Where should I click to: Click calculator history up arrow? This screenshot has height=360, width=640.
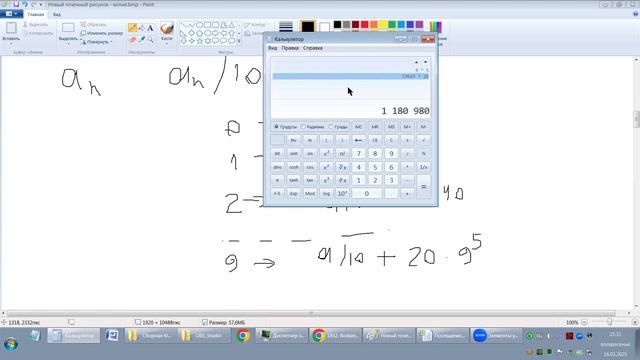416,62
